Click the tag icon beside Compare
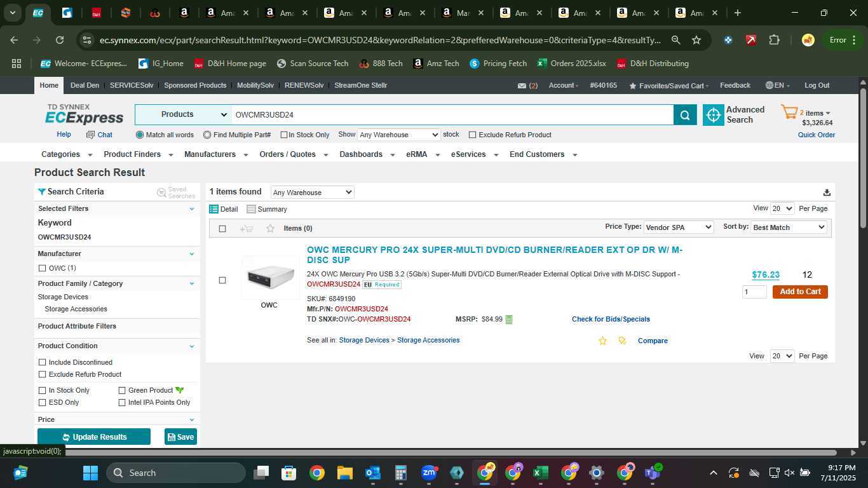Image resolution: width=868 pixels, height=488 pixels. (622, 341)
